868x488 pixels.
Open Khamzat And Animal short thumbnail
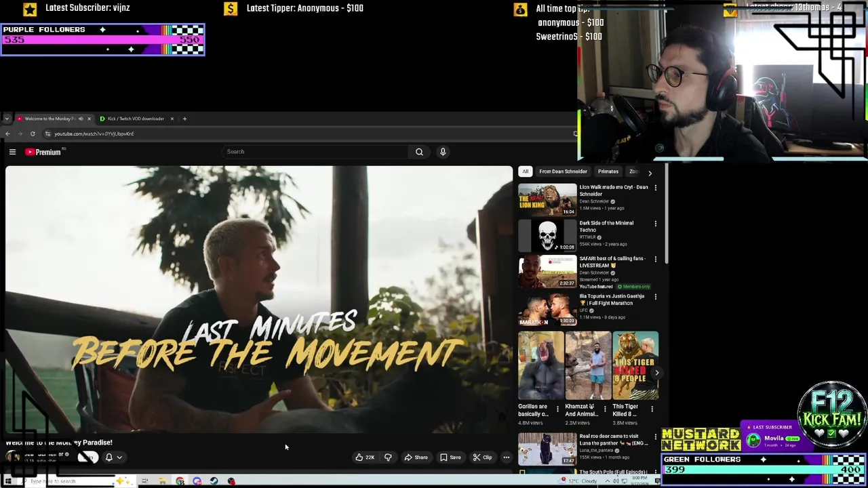[588, 366]
